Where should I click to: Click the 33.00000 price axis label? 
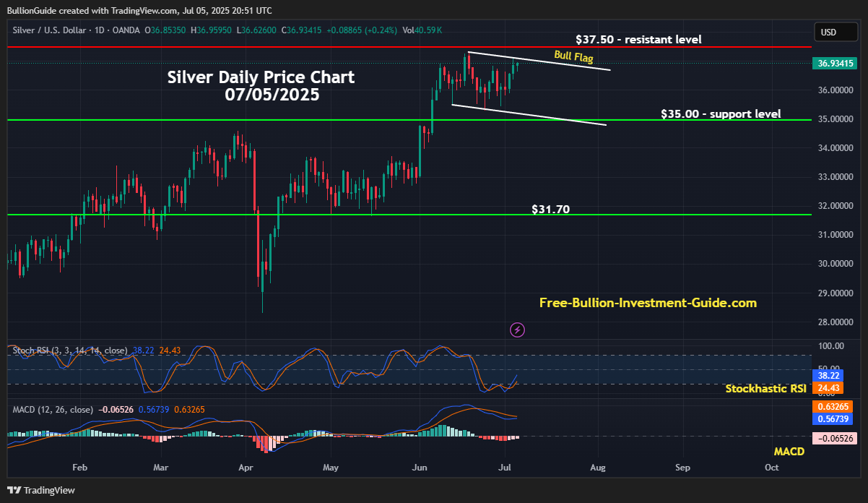tap(836, 177)
